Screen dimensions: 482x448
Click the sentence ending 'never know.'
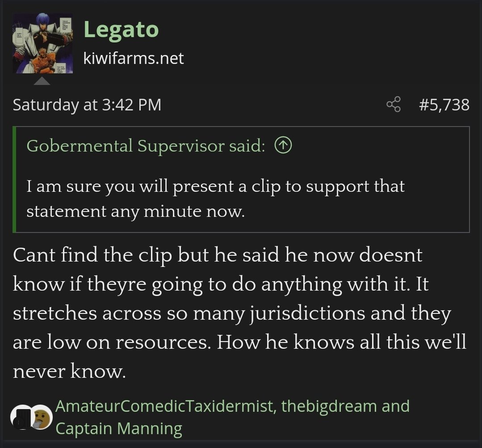(x=70, y=371)
